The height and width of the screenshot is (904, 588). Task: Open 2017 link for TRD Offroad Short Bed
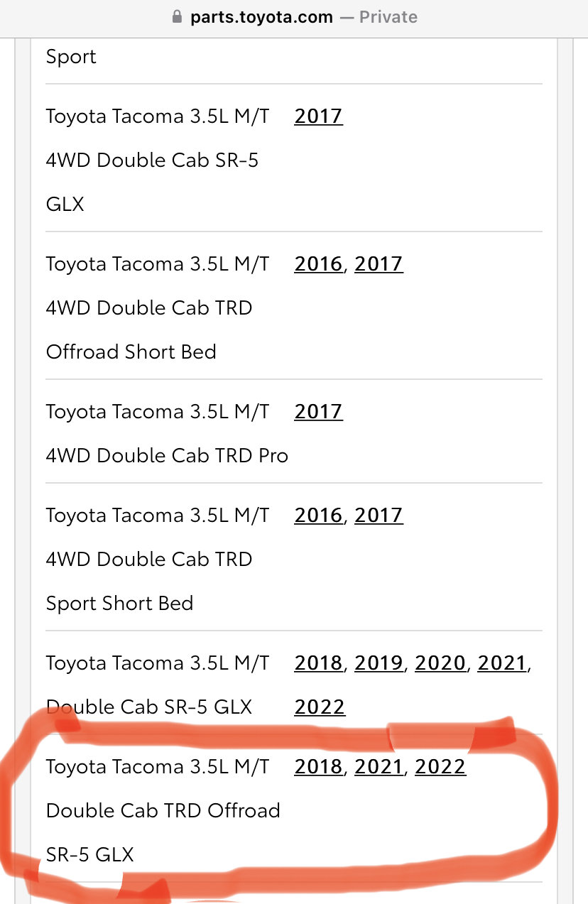(x=379, y=263)
